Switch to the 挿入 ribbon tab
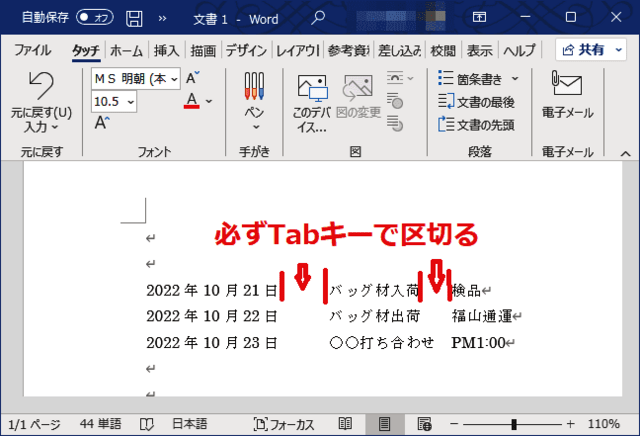Viewport: 640px width, 436px height. [166, 50]
